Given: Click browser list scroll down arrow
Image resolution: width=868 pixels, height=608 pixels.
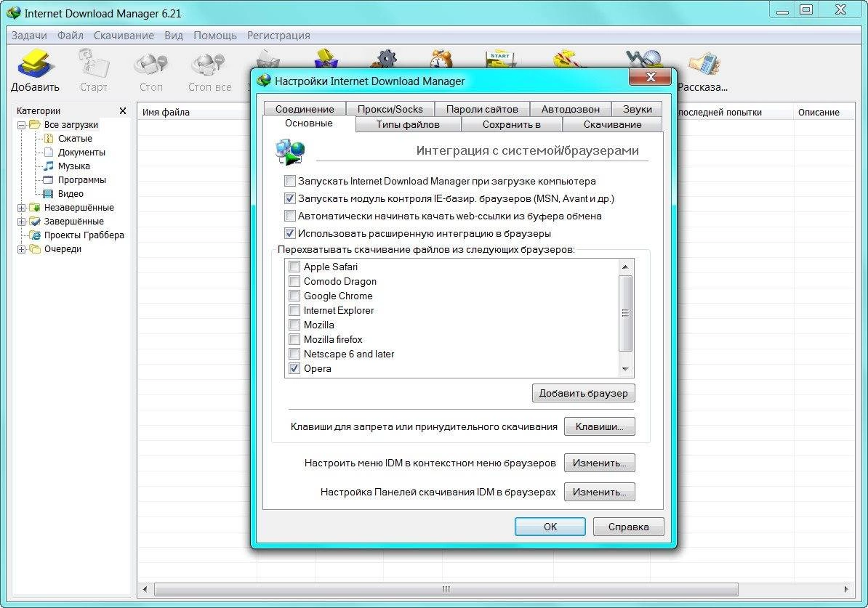Looking at the screenshot, I should pyautogui.click(x=625, y=369).
